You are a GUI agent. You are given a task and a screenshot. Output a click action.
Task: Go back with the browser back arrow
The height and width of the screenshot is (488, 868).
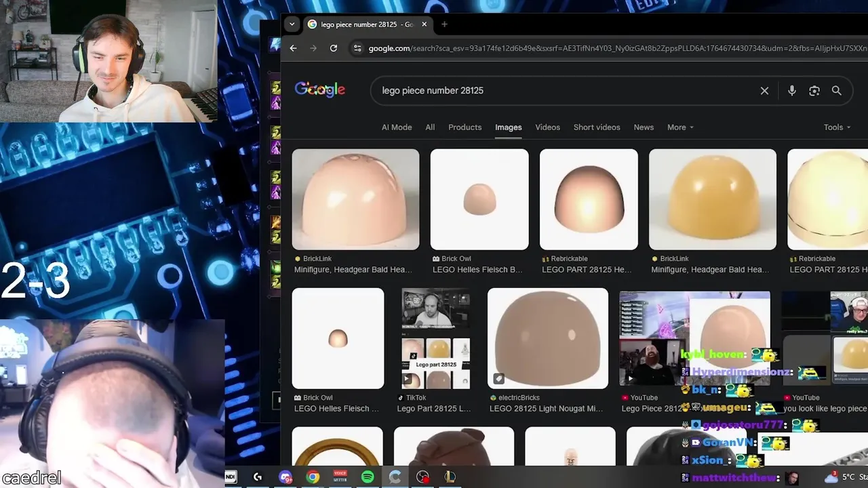293,48
